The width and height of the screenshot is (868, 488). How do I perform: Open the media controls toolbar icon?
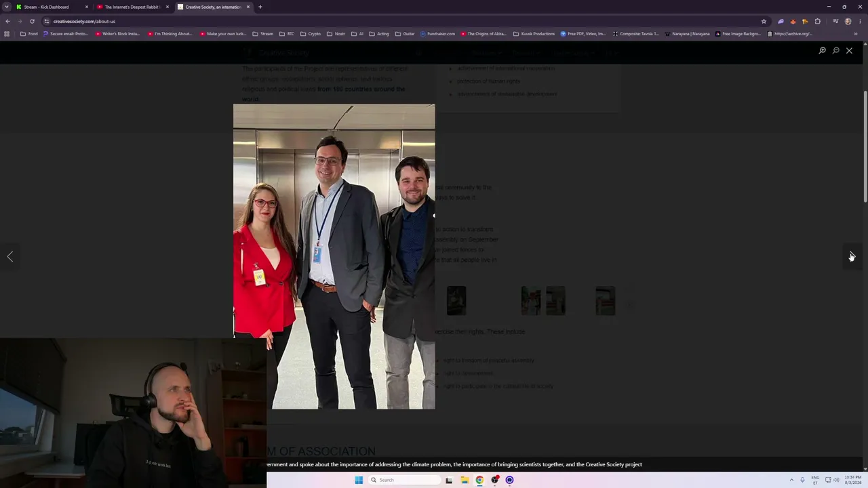[835, 21]
